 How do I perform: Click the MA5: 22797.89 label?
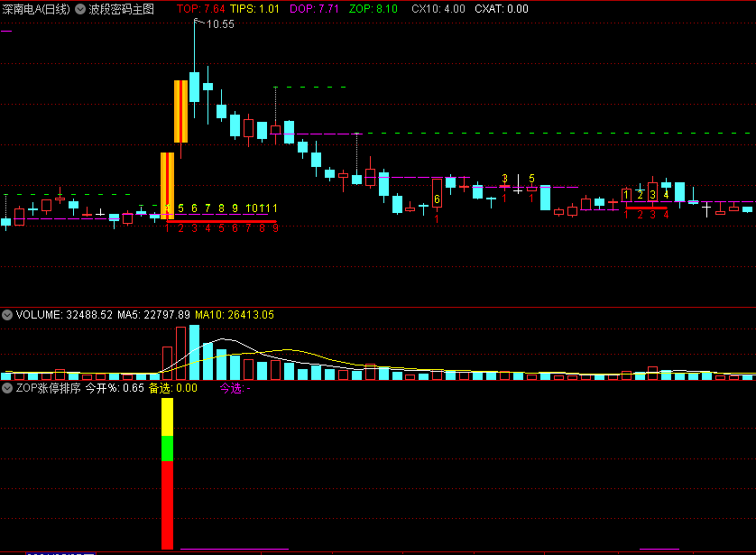[153, 315]
